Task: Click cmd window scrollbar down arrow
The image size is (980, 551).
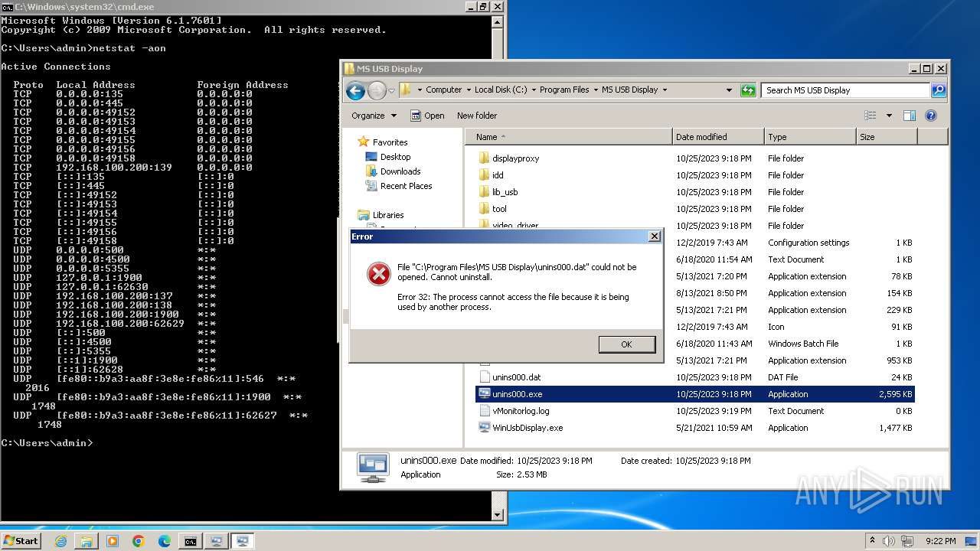Action: [497, 515]
